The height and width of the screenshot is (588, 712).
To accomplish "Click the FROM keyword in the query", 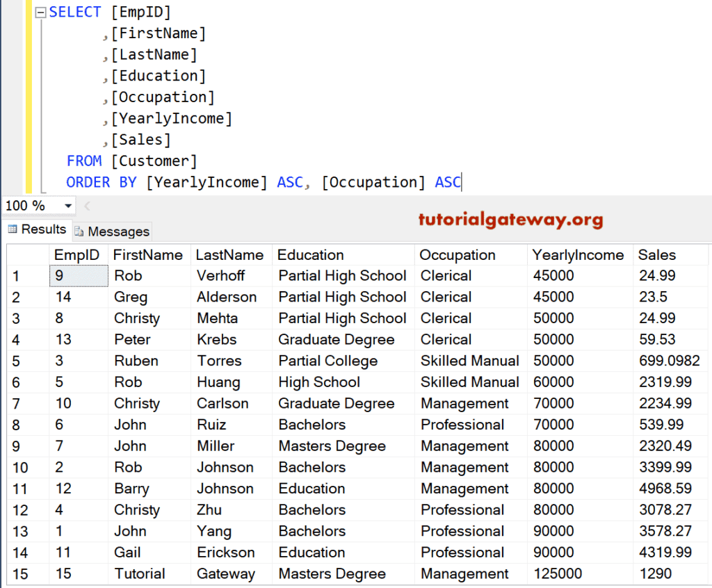I will pos(83,161).
